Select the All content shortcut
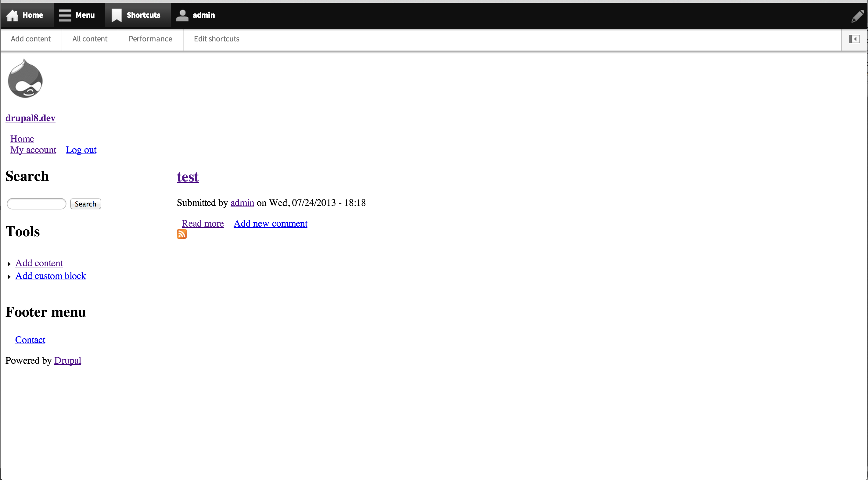The image size is (868, 480). (90, 39)
